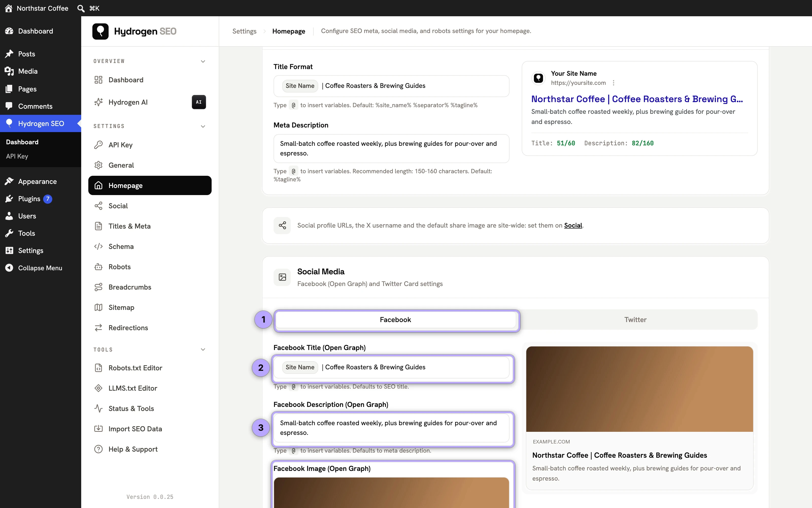This screenshot has width=812, height=508.
Task: Open Breadcrumbs settings page
Action: click(150, 287)
